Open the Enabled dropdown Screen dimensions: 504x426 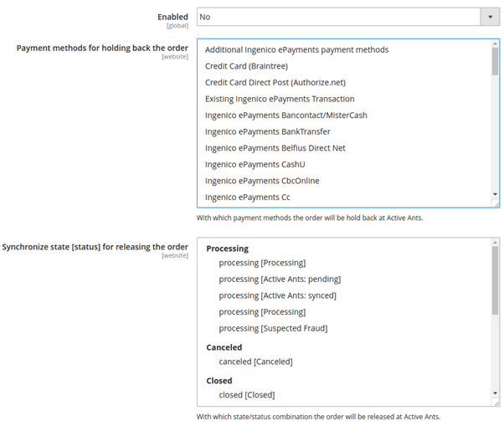338,17
